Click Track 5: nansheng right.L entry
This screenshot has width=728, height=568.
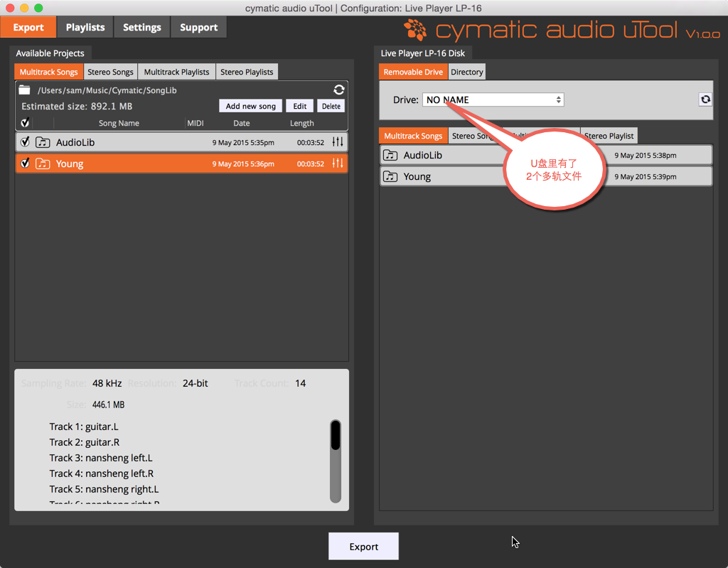point(104,489)
